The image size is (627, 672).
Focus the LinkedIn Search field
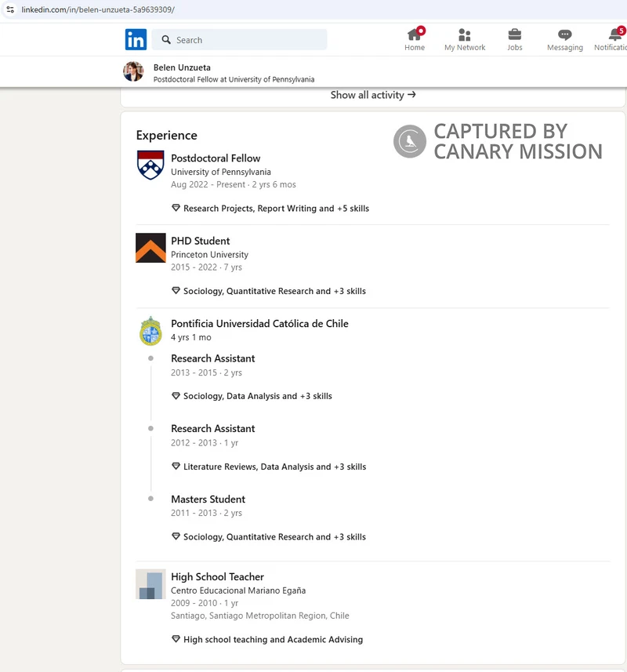239,40
